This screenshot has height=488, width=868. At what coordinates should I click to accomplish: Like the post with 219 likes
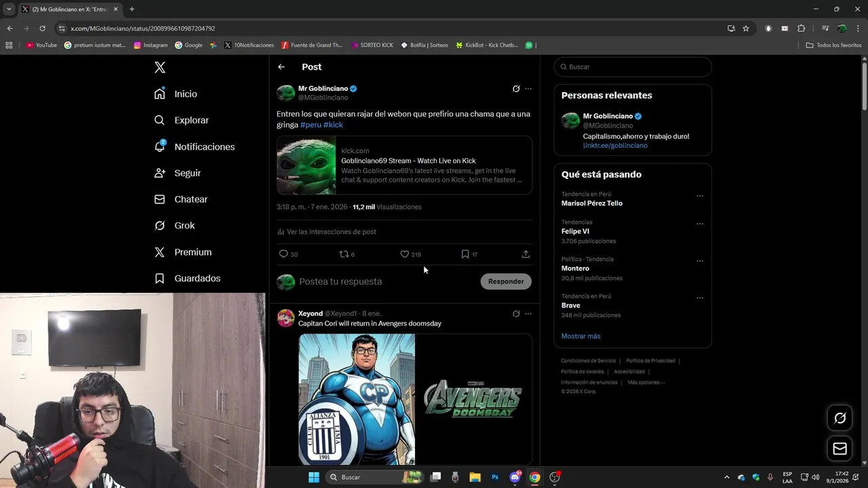(410, 254)
